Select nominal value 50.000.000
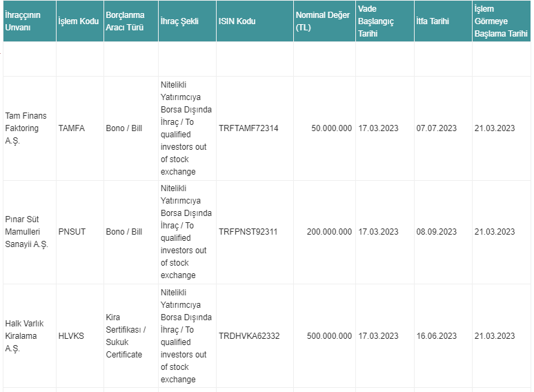534x392 pixels. [x=331, y=128]
